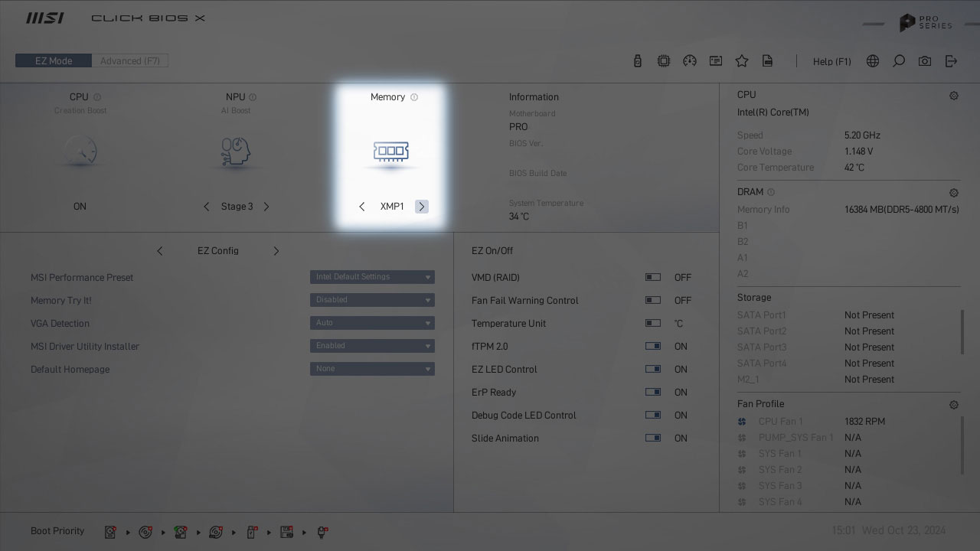Click the USB flash tool icon
The image size is (980, 551).
click(638, 61)
